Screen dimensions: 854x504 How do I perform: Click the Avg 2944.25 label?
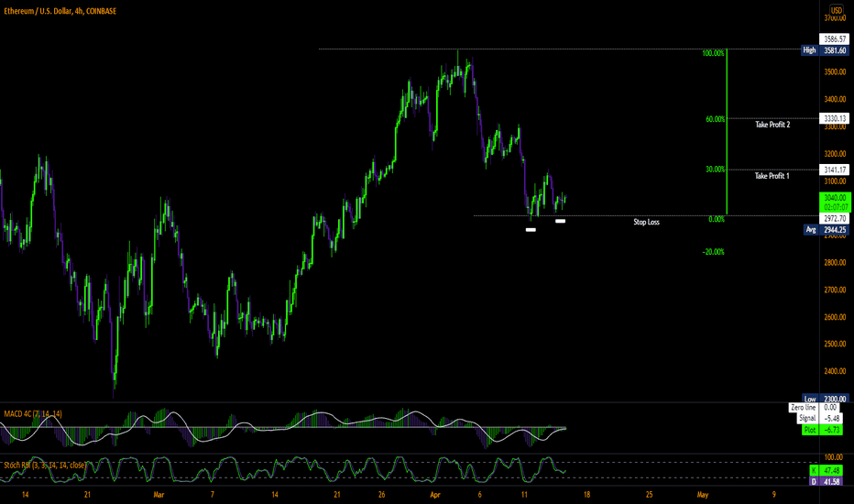[827, 230]
